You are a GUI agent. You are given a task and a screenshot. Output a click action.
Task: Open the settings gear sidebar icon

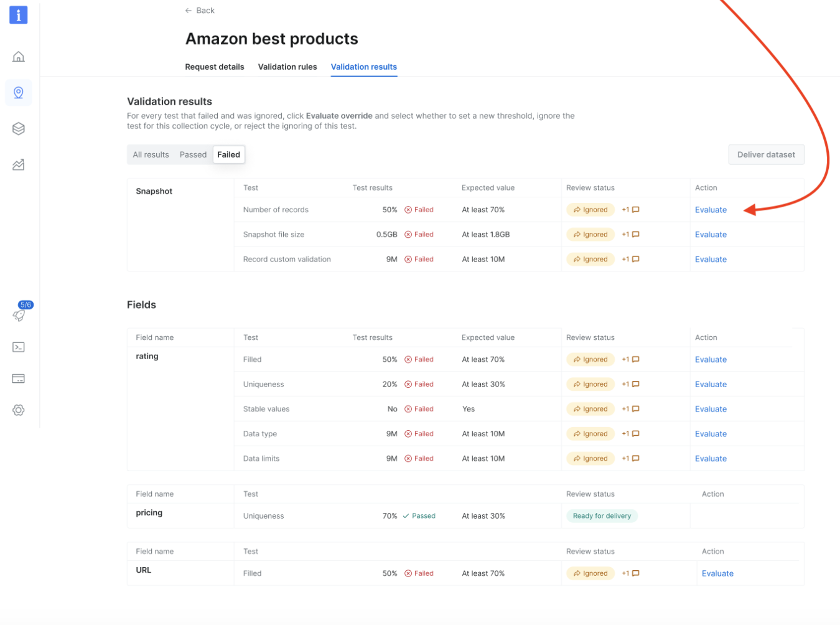(19, 410)
